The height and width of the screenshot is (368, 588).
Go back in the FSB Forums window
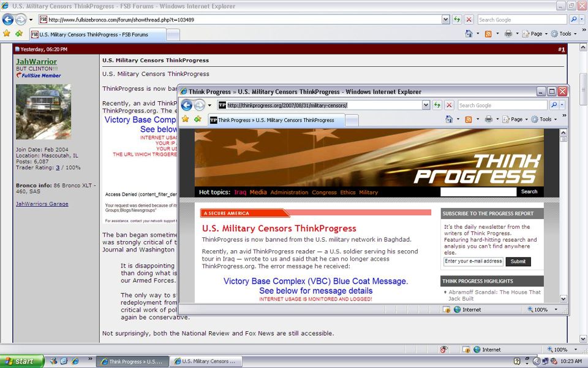(x=8, y=20)
